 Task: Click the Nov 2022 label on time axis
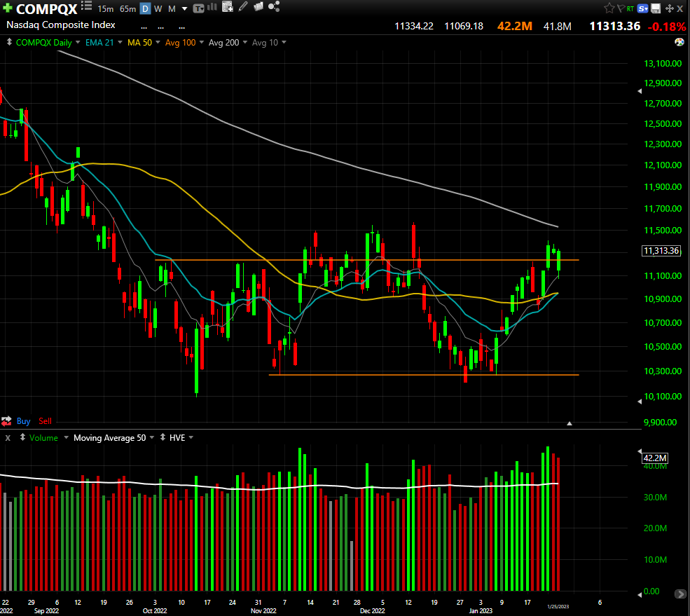(263, 610)
